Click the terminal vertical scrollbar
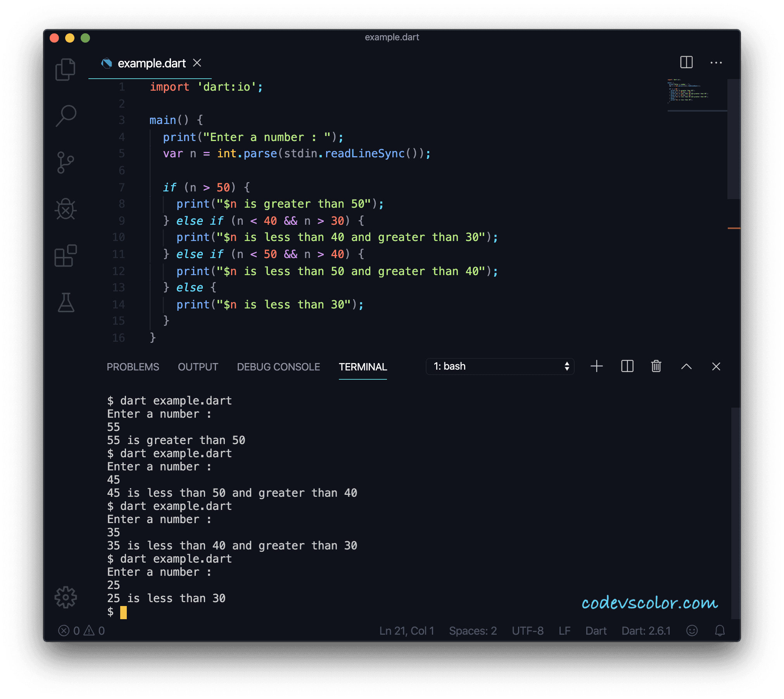Viewport: 784px width, 699px height. point(736,513)
